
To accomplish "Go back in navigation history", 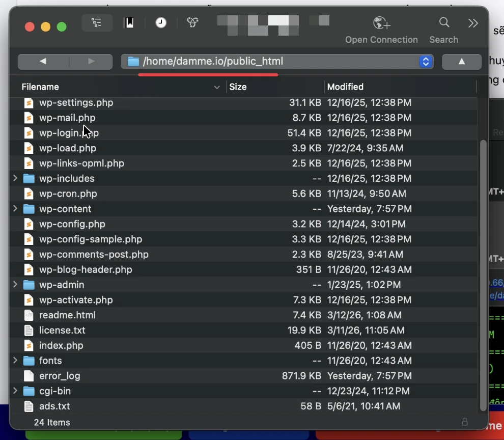I will tap(43, 62).
